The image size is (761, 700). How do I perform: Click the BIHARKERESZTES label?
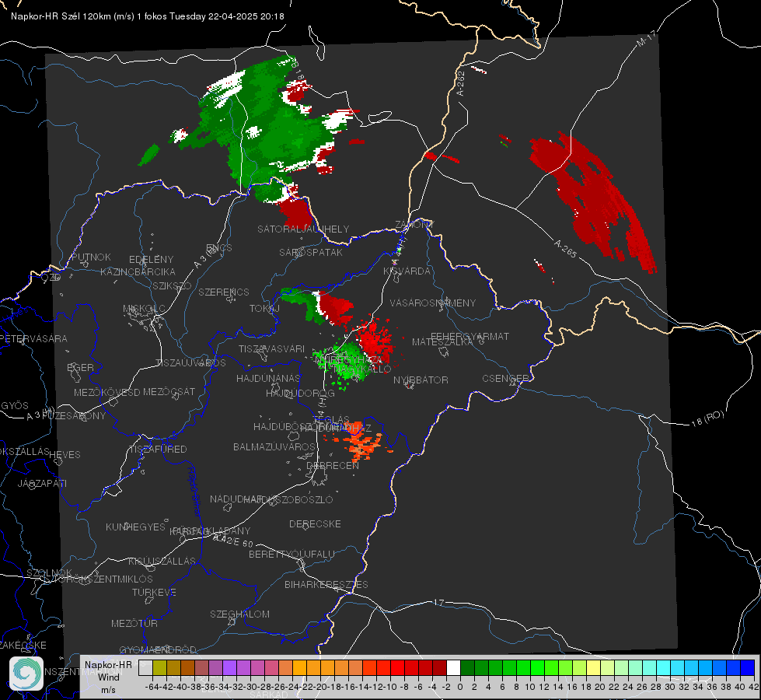(x=326, y=584)
